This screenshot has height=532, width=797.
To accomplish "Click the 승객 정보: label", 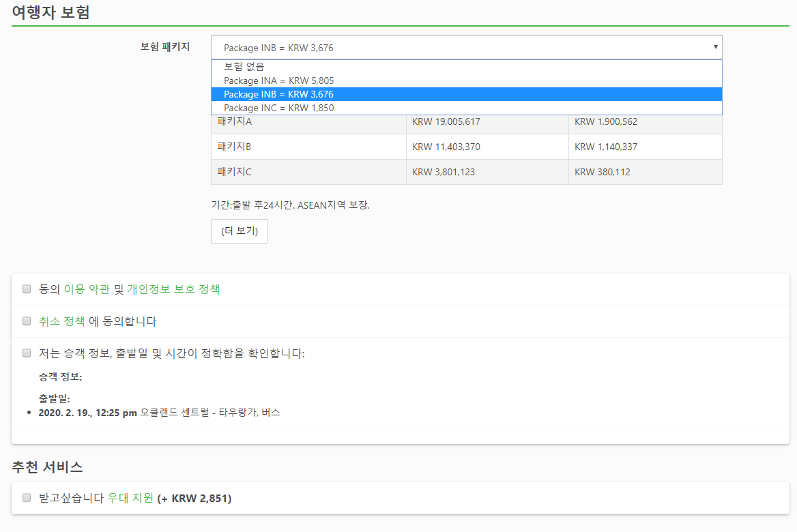I will click(61, 377).
